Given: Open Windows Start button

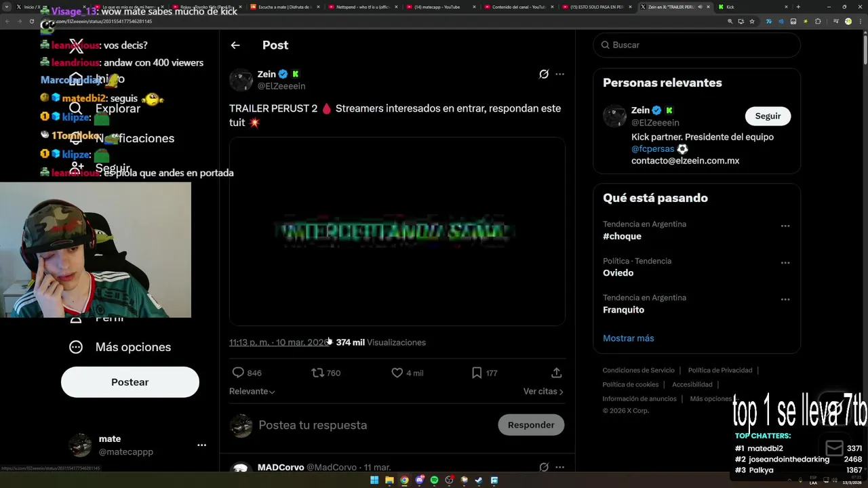Looking at the screenshot, I should click(x=374, y=481).
